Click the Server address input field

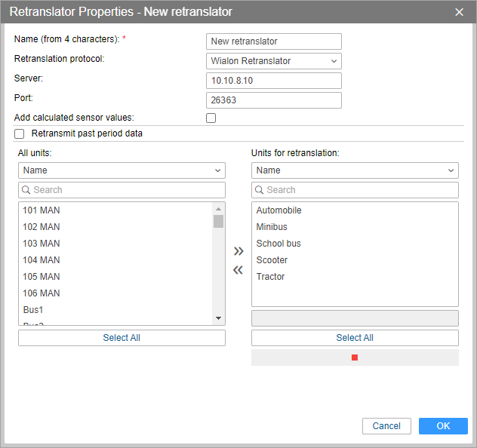[x=273, y=81]
